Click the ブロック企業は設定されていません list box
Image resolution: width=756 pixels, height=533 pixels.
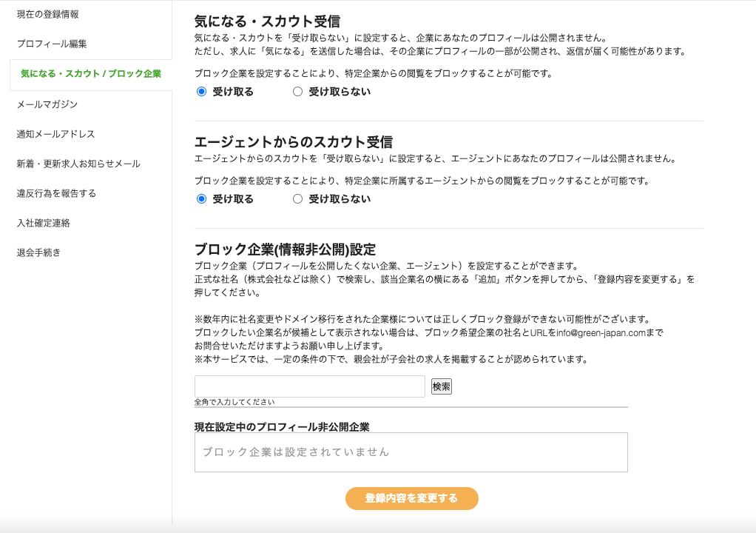pyautogui.click(x=411, y=452)
